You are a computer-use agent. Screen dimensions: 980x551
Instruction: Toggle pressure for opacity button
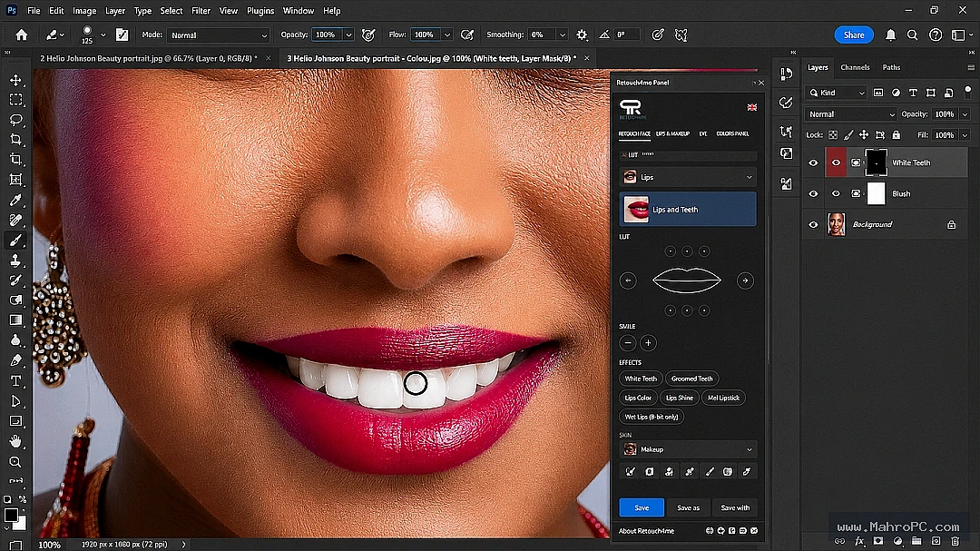368,35
